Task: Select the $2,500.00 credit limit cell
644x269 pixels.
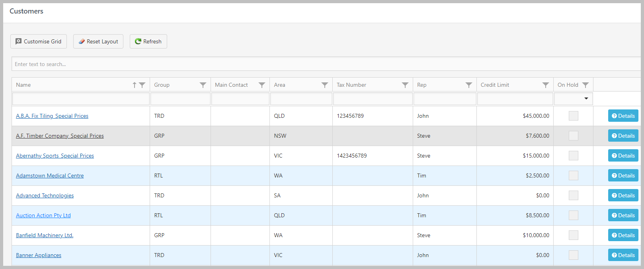Action: (x=515, y=175)
